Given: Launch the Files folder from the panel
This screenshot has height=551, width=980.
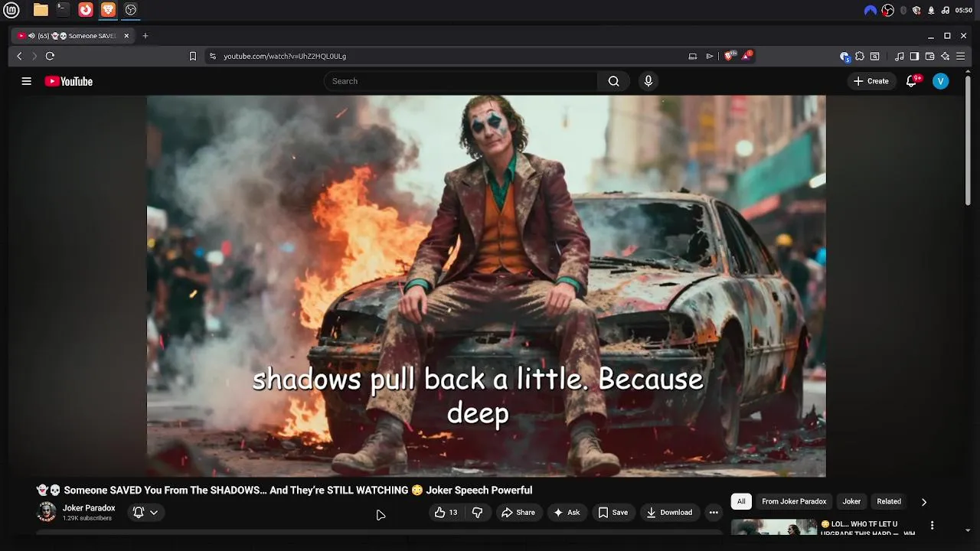Looking at the screenshot, I should pos(41,10).
